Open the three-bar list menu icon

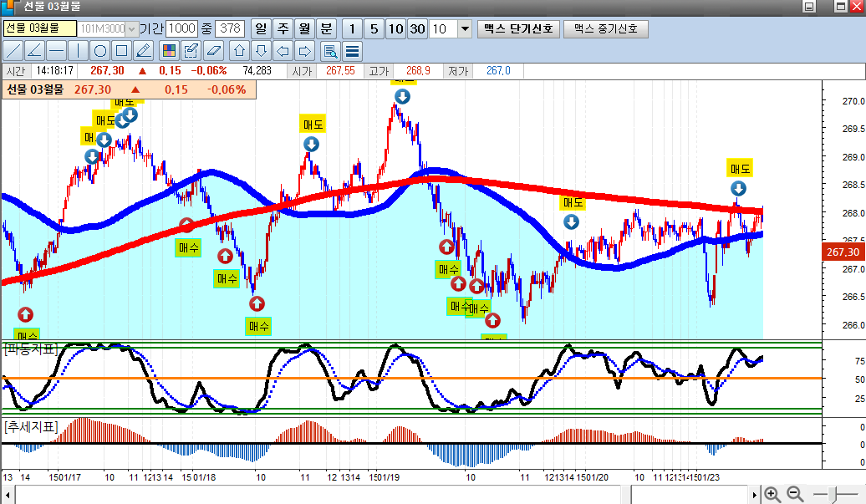click(353, 51)
